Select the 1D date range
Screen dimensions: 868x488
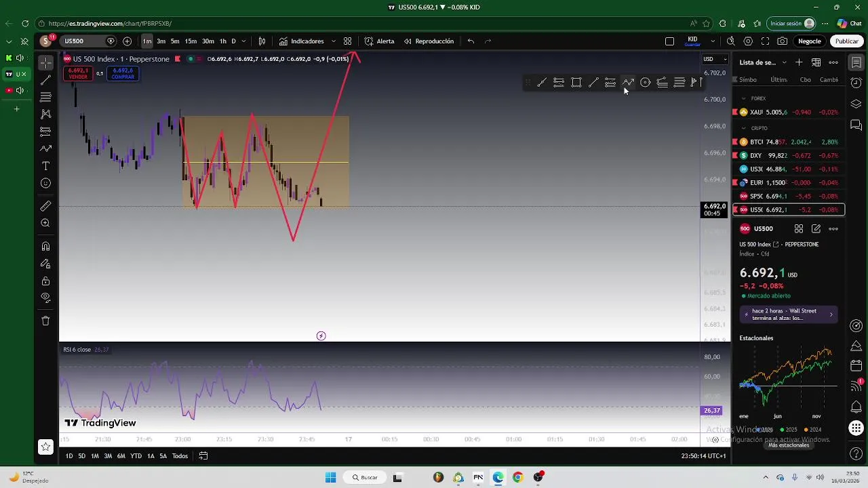point(69,456)
